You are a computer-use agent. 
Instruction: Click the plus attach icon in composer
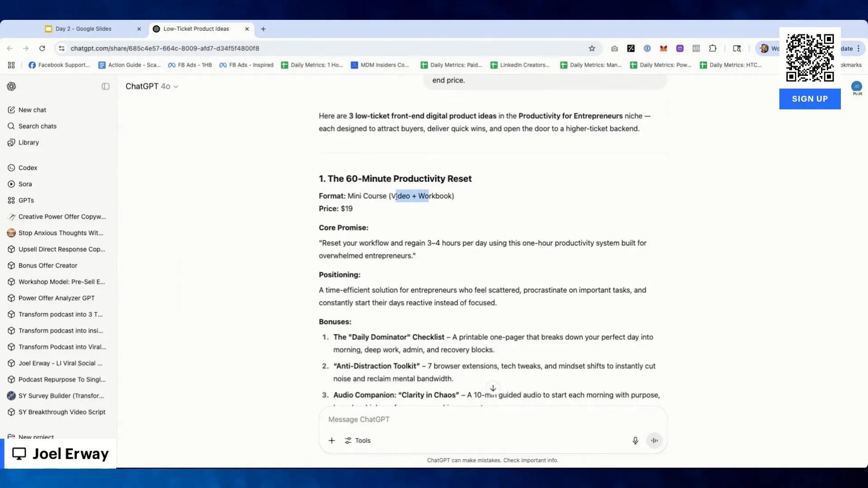(x=332, y=441)
